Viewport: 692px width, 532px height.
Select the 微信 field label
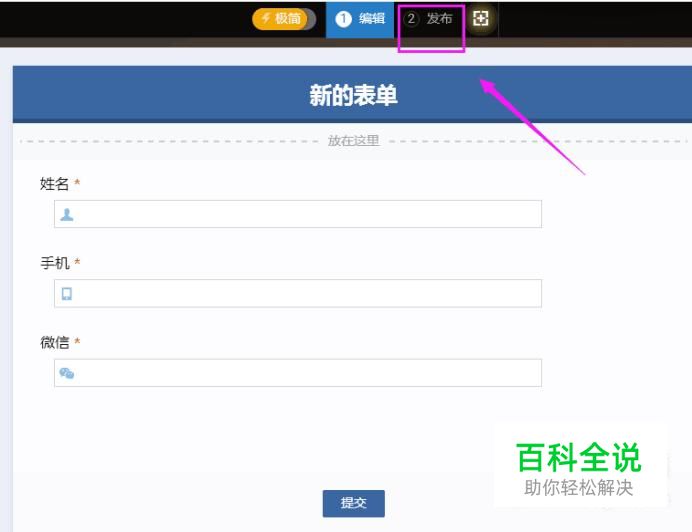(55, 342)
